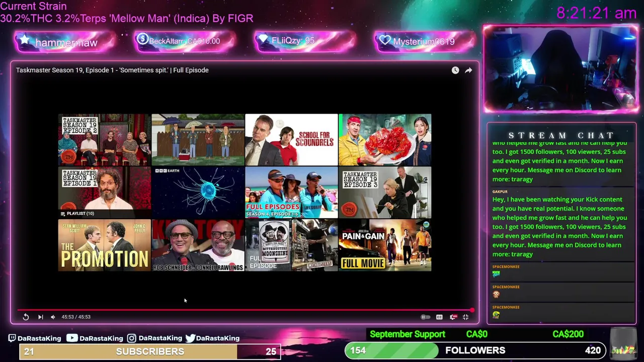
Task: Click the streamer webcam feed
Action: (560, 68)
